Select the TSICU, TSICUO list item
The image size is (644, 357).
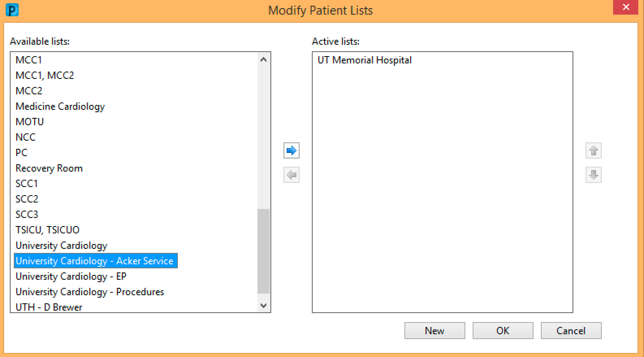[48, 230]
